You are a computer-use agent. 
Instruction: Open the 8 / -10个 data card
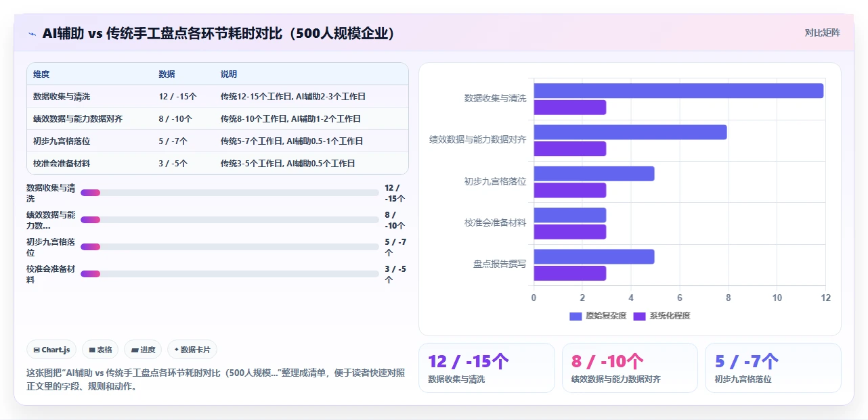tap(630, 368)
